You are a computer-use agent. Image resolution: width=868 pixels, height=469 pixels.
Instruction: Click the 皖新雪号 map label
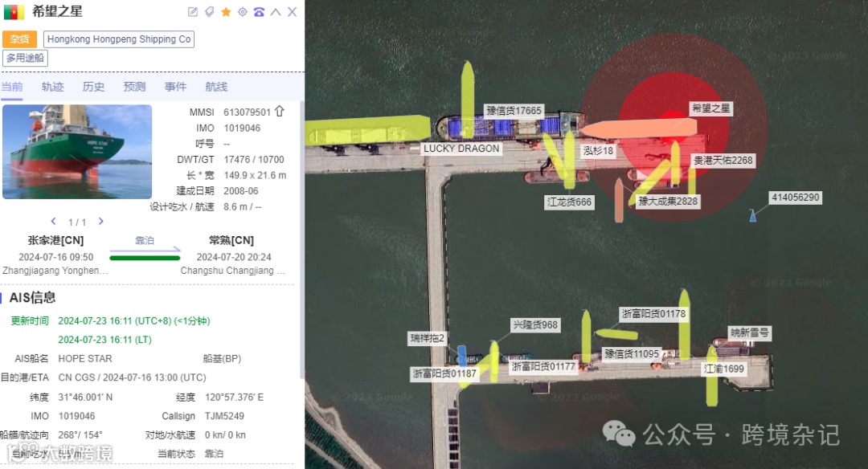750,333
